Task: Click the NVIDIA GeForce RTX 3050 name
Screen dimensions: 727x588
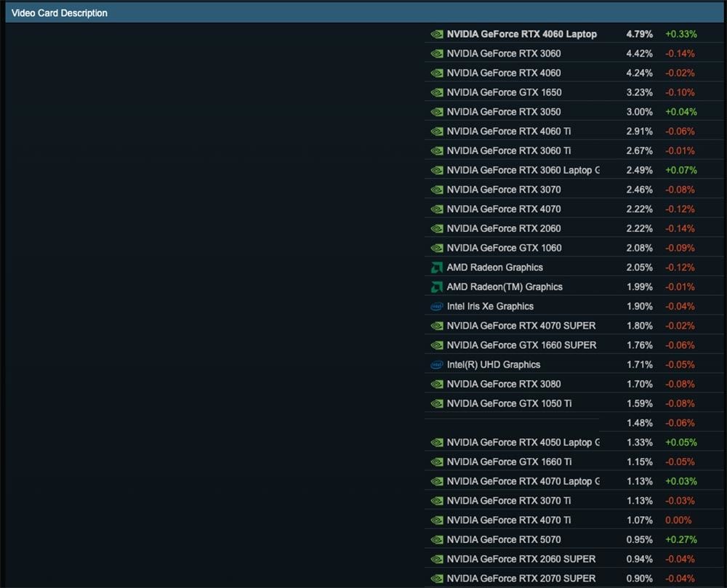Action: 503,112
